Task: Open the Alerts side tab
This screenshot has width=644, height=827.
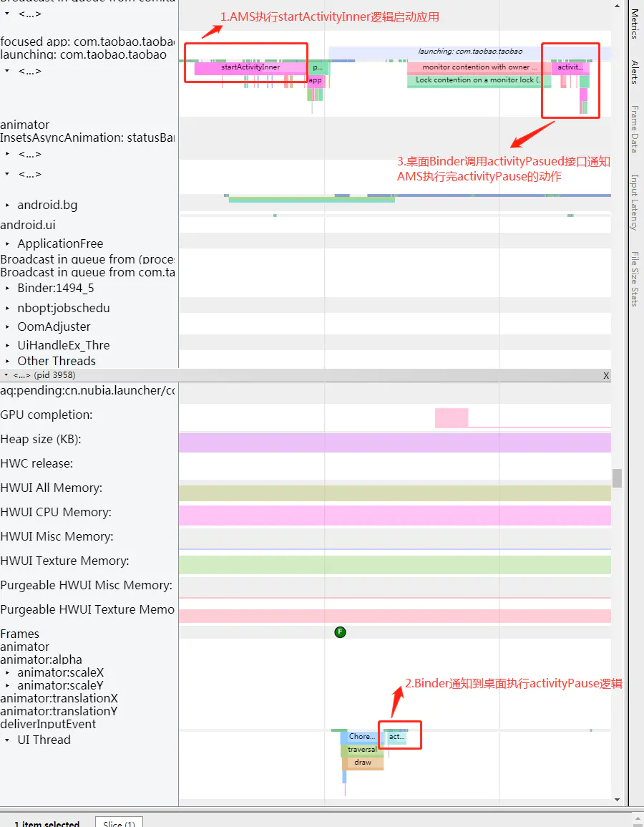Action: tap(635, 72)
